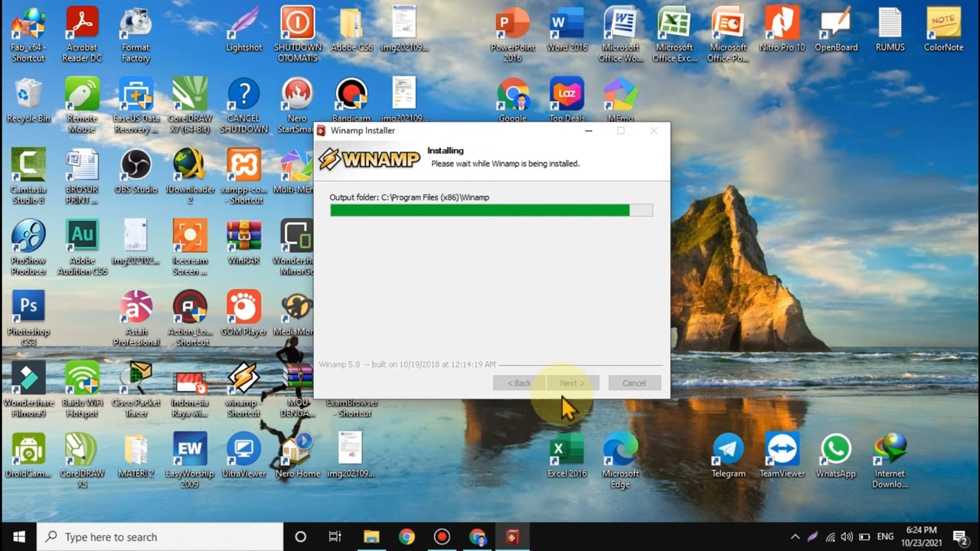Viewport: 980px width, 551px height.
Task: Minimize the Winamp Installer window
Action: [x=589, y=131]
